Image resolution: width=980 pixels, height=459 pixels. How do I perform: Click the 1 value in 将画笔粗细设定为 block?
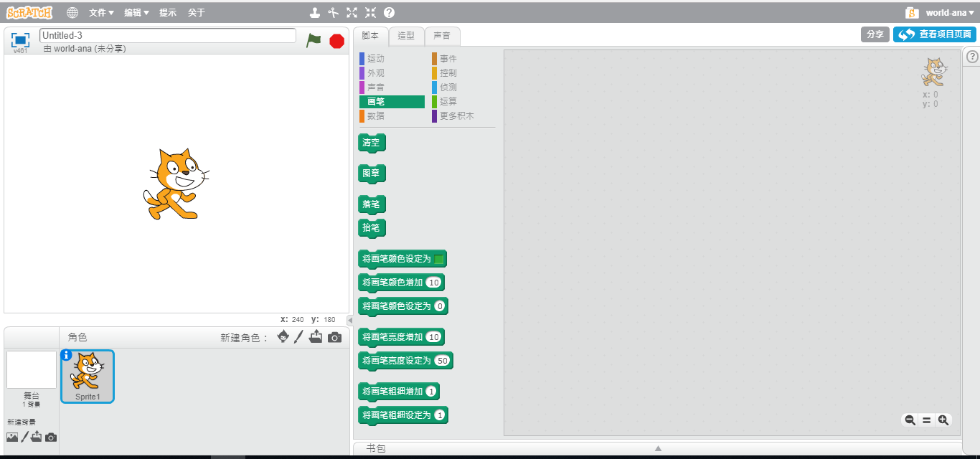pyautogui.click(x=440, y=415)
